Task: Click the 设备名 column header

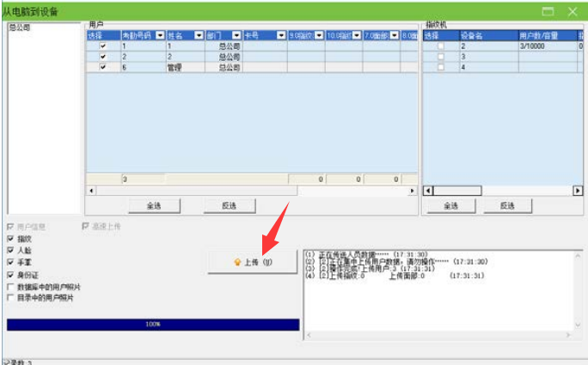Action: pos(489,35)
